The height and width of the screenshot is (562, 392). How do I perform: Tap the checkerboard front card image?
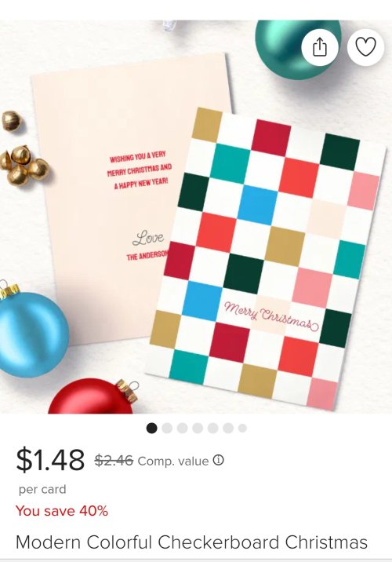coord(267,258)
